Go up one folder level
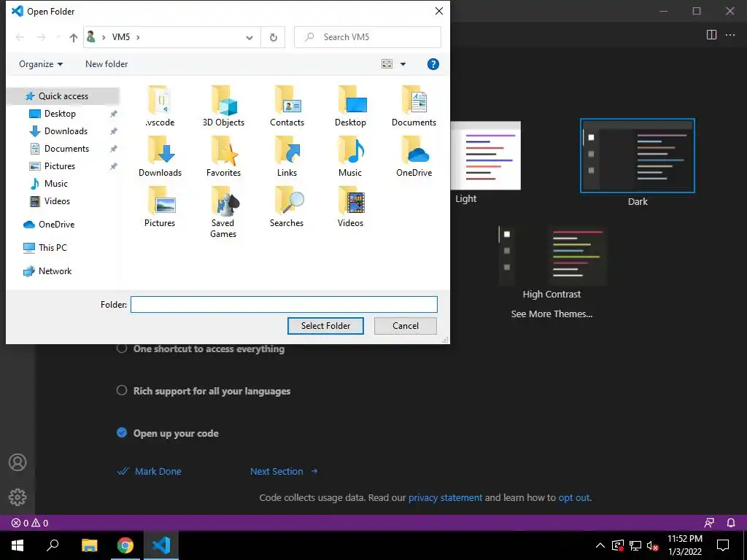 [x=74, y=37]
